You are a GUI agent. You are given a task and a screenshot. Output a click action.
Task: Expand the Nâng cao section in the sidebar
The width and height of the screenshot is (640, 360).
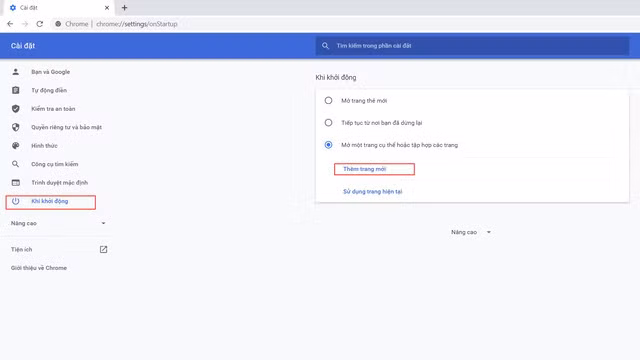(58, 223)
